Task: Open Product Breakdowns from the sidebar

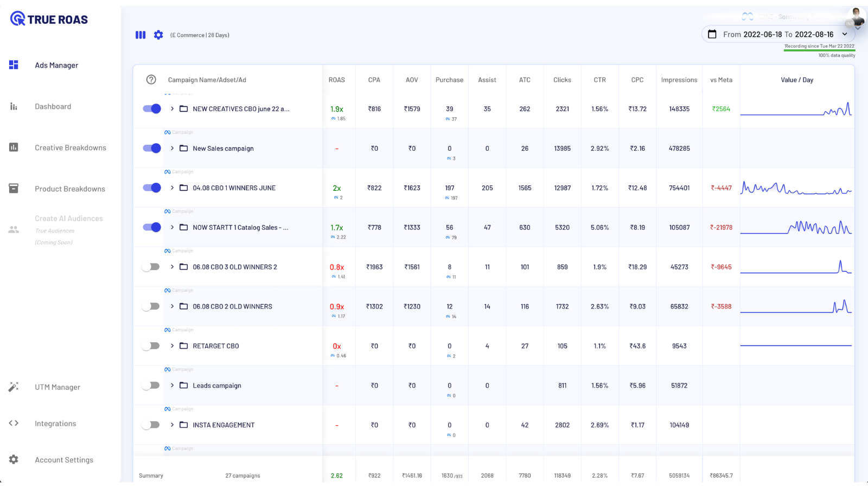Action: [69, 188]
